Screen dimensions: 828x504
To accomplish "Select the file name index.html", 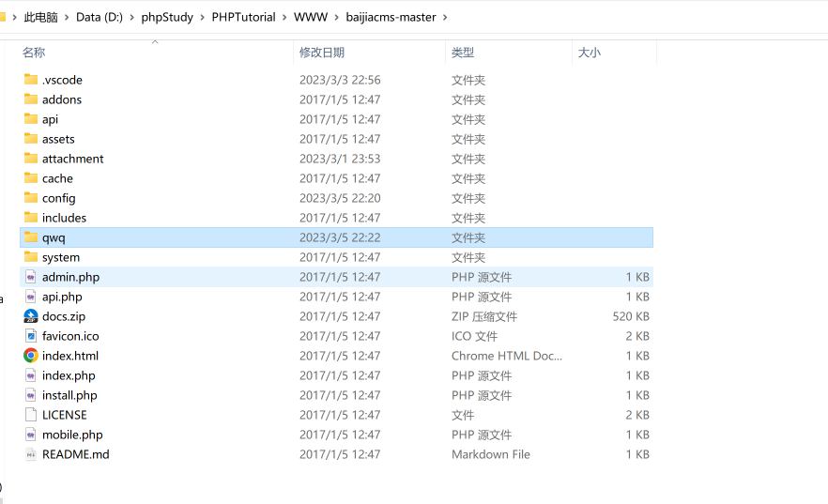I will click(x=70, y=356).
